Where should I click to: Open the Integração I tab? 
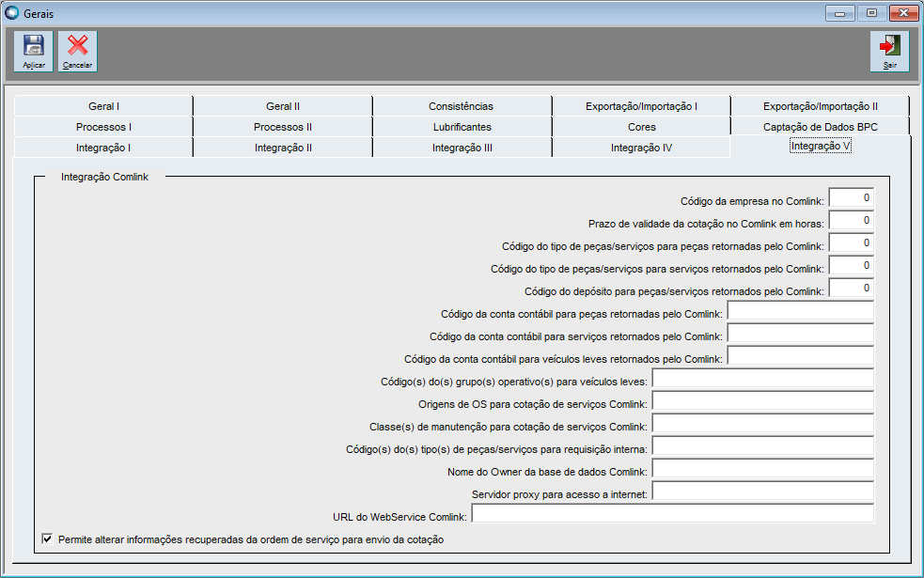pos(103,148)
